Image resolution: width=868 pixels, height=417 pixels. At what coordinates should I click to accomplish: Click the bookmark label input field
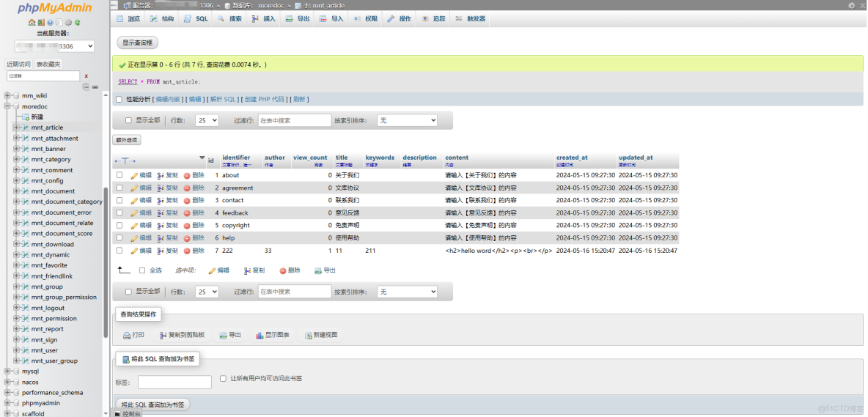coord(174,382)
